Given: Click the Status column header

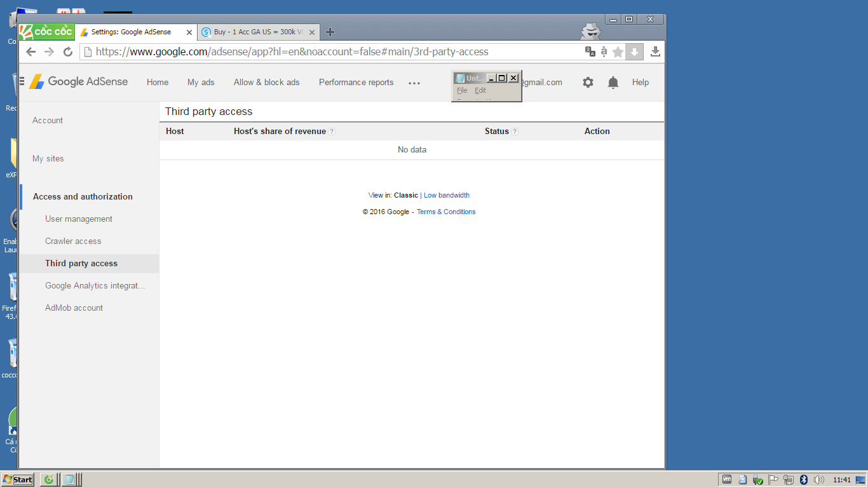Looking at the screenshot, I should point(497,131).
